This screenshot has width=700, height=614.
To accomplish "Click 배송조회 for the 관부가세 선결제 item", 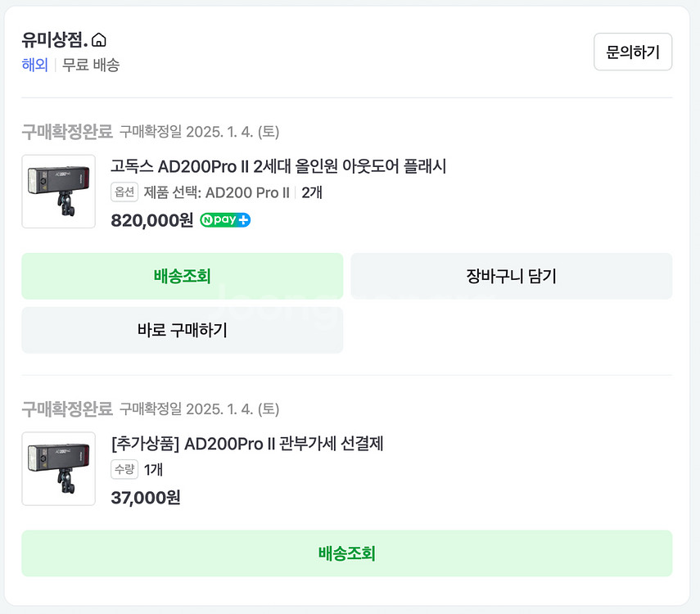I will [346, 553].
